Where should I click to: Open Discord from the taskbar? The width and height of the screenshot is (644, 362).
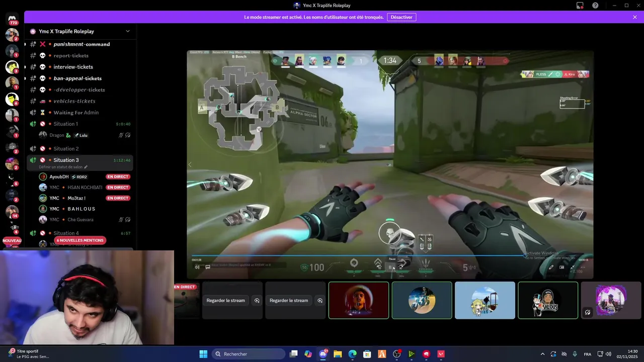coord(323,354)
